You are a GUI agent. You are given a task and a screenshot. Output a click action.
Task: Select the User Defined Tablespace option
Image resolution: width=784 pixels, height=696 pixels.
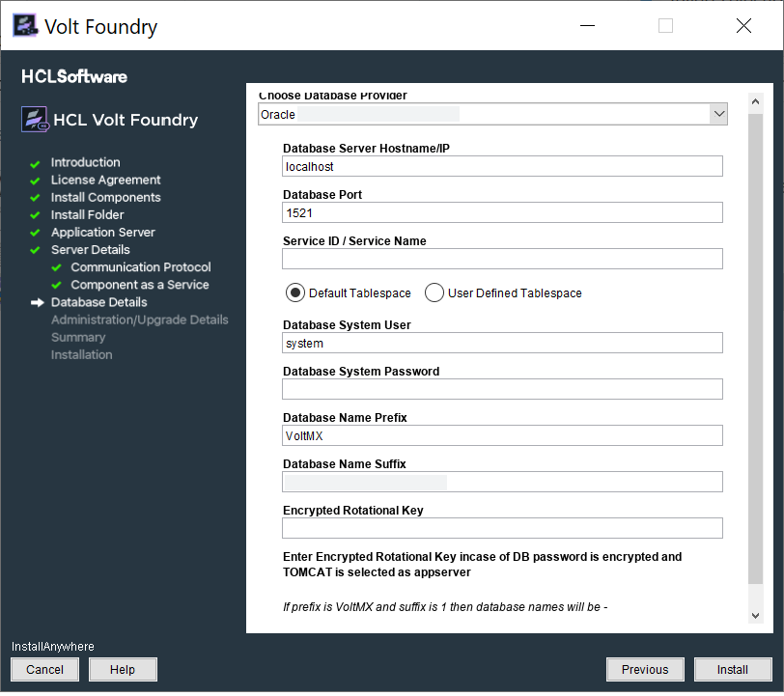[434, 292]
